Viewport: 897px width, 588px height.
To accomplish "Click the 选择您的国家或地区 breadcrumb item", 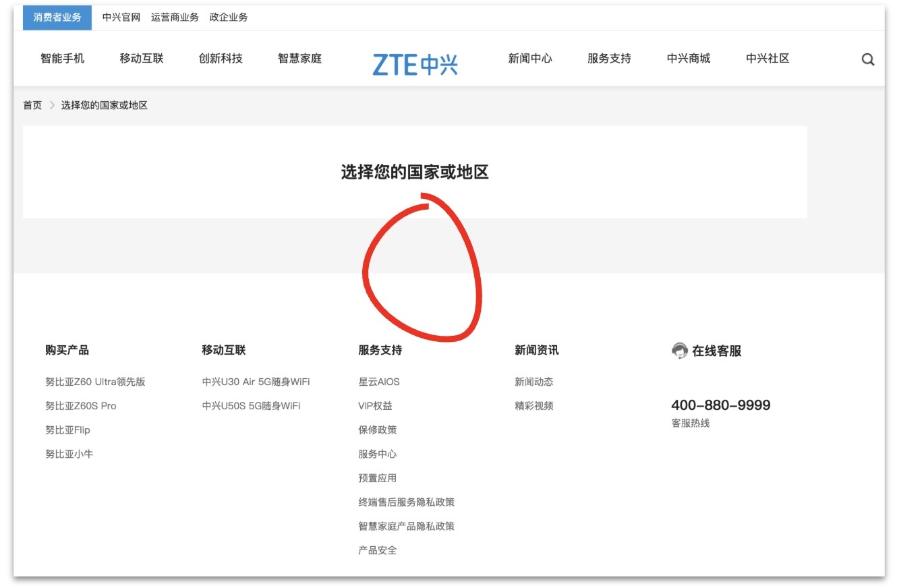I will tap(105, 105).
